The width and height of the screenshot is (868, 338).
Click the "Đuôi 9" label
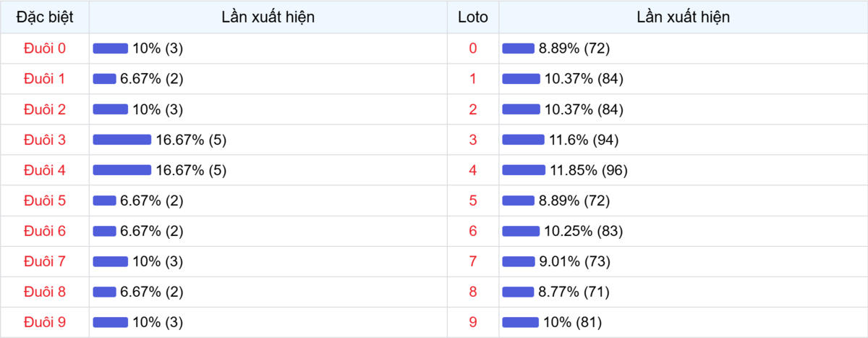pos(45,322)
